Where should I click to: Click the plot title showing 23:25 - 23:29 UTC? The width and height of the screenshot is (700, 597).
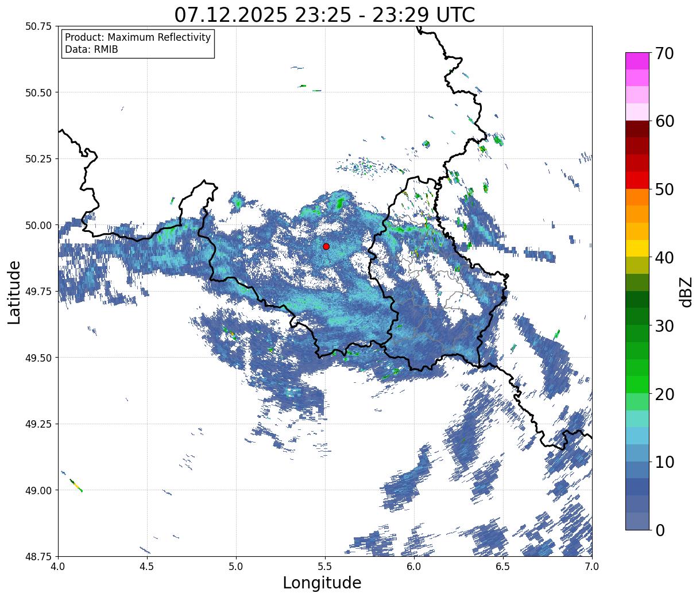tap(324, 14)
